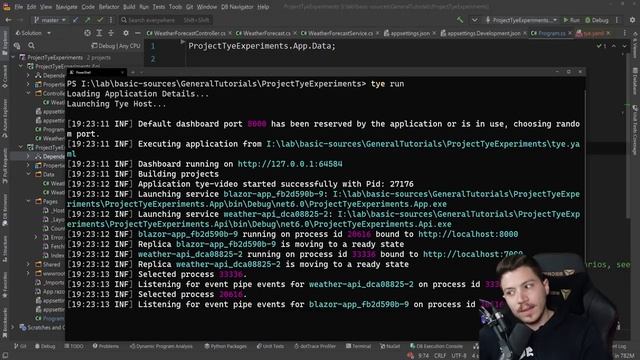
Task: Open the Debug | Any CPU configuration selector
Action: point(116,46)
